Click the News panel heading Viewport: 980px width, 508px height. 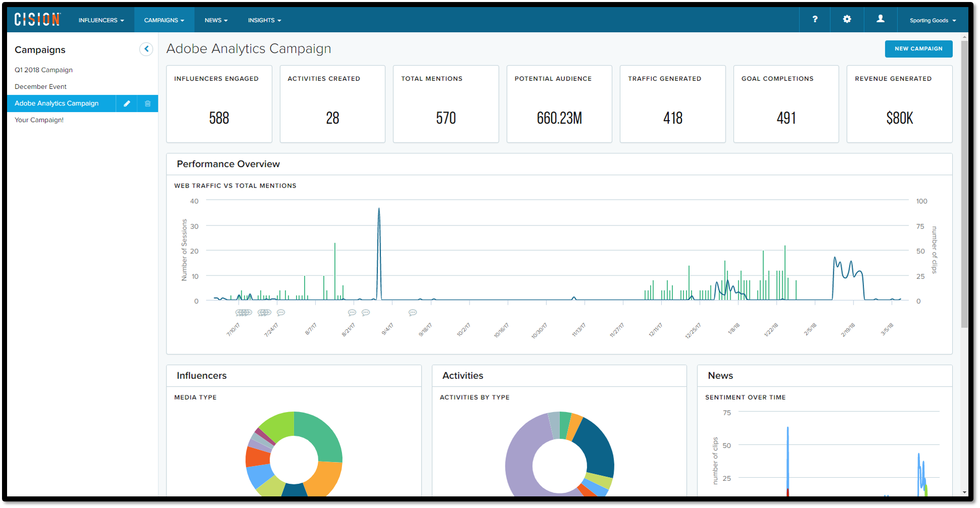click(720, 376)
